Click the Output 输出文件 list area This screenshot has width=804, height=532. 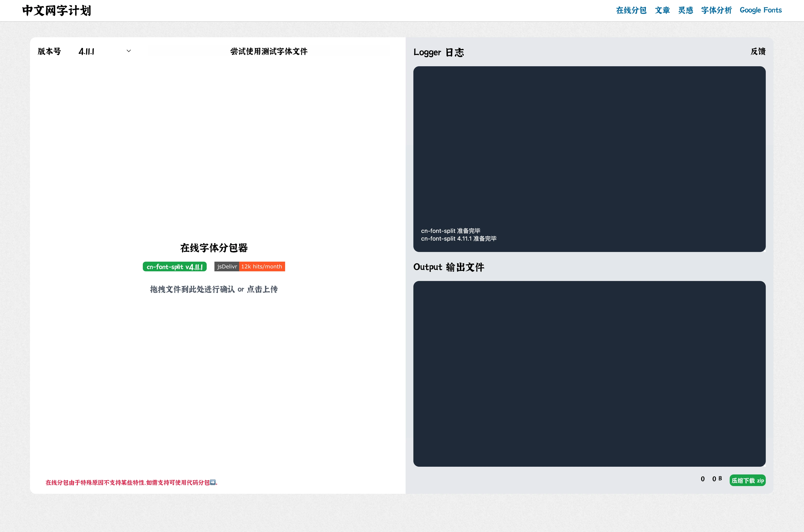point(589,374)
